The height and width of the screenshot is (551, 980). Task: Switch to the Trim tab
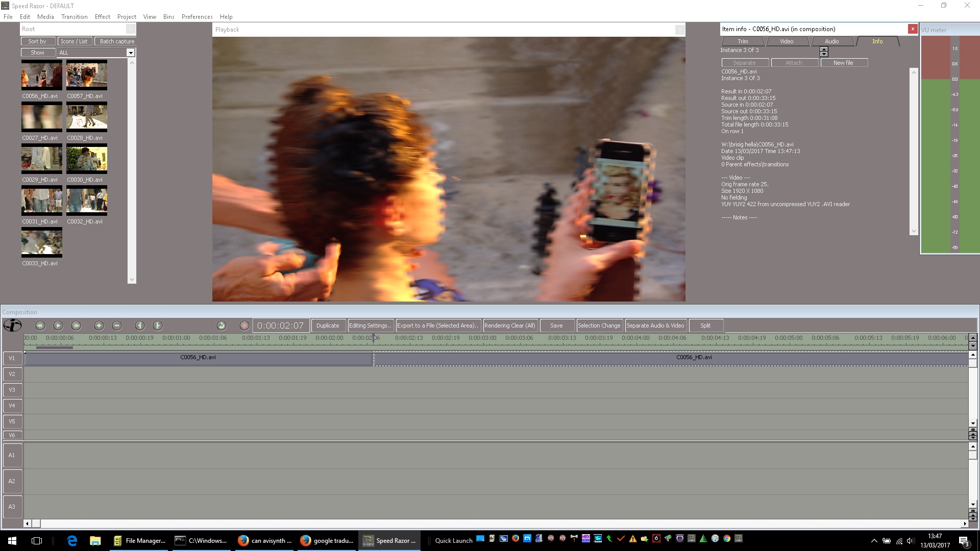[x=743, y=41]
